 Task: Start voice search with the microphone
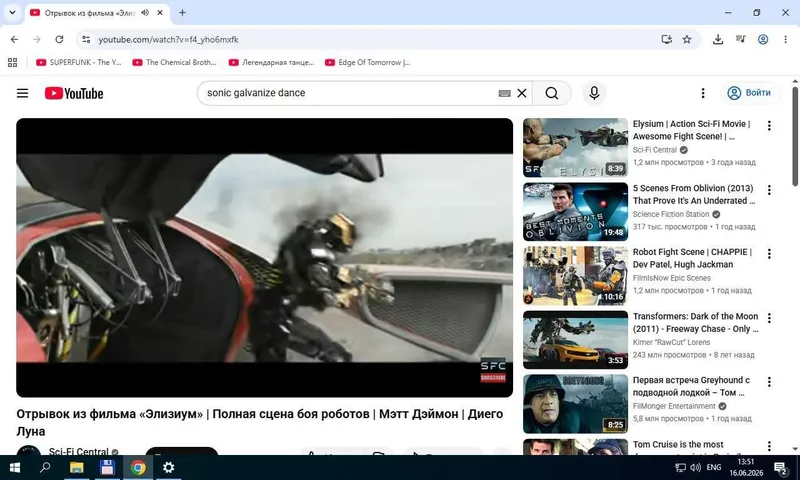pos(594,93)
